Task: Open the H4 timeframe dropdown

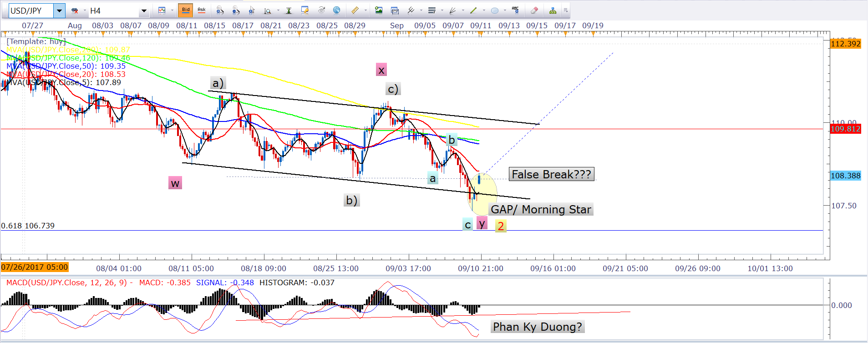Action: (144, 10)
